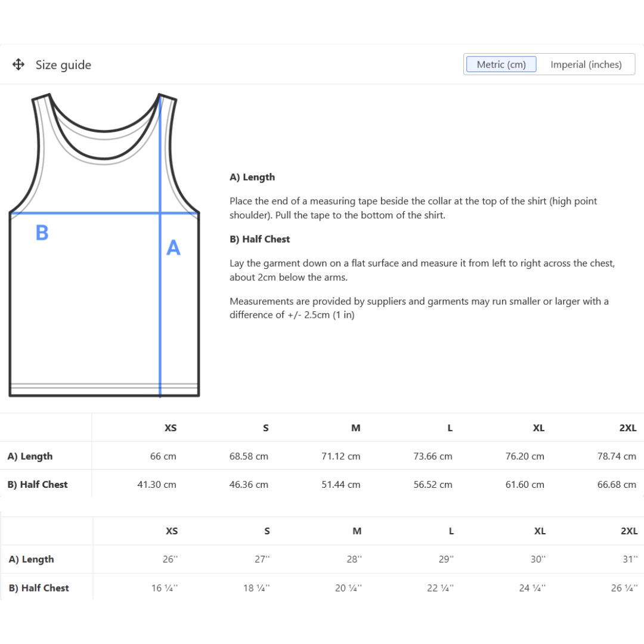Select the Metric/Imperial unit switcher group
Image resolution: width=644 pixels, height=644 pixels.
(x=549, y=64)
